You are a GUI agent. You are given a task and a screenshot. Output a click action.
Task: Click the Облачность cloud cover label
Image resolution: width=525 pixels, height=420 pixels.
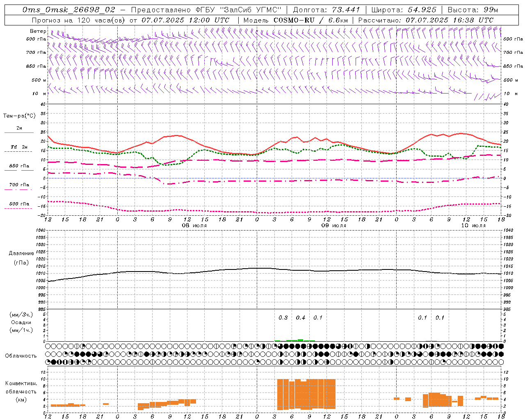[x=21, y=356]
